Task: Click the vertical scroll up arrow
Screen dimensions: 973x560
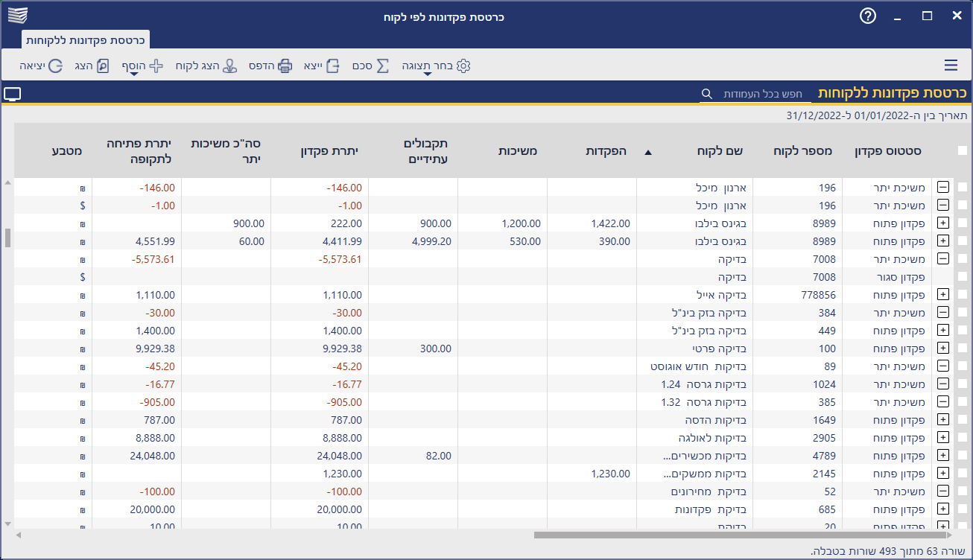Action: click(x=7, y=183)
